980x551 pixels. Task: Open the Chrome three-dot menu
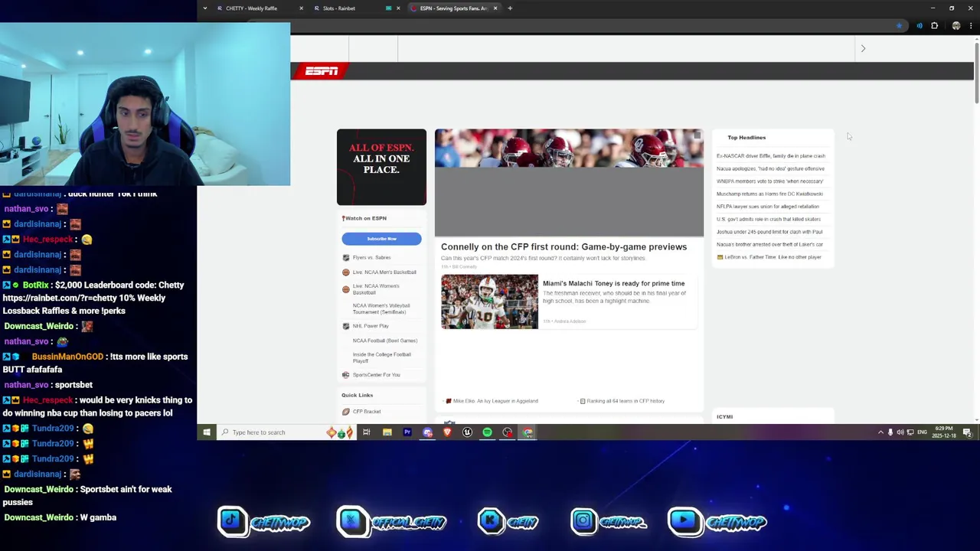(969, 26)
